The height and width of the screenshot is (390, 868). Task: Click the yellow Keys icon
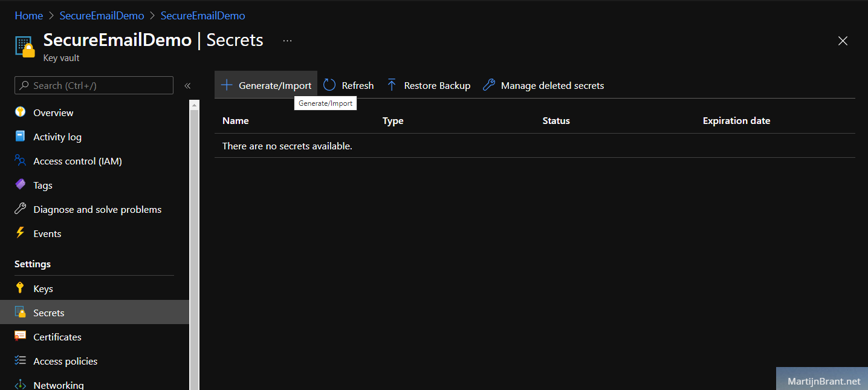tap(21, 288)
